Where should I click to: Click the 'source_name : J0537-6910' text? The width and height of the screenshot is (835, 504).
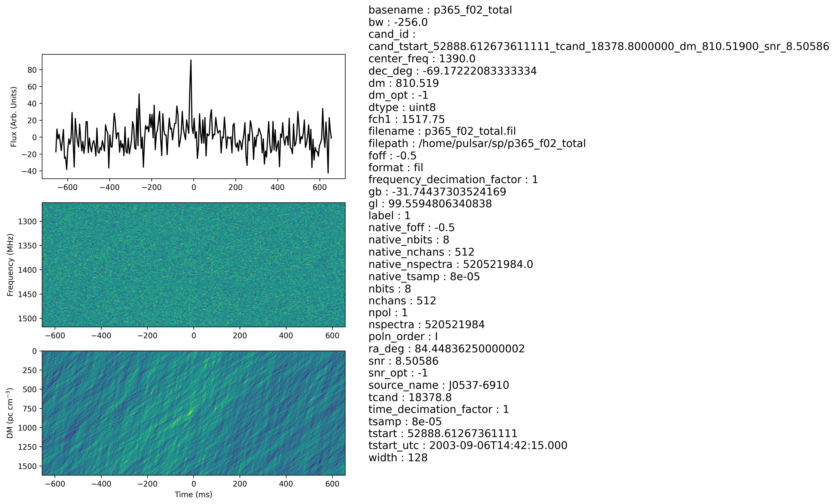click(x=438, y=385)
